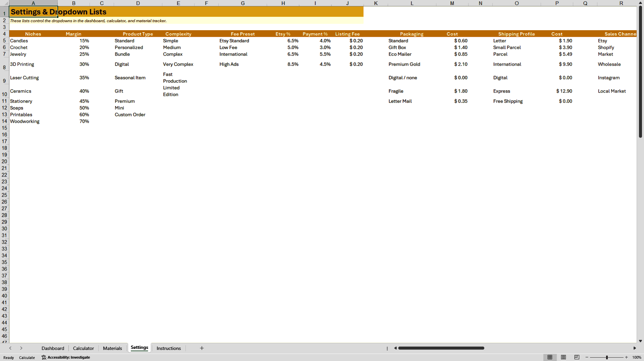Select the Letter Mail cell
Viewport: 644px width, 361px height.
pyautogui.click(x=412, y=101)
